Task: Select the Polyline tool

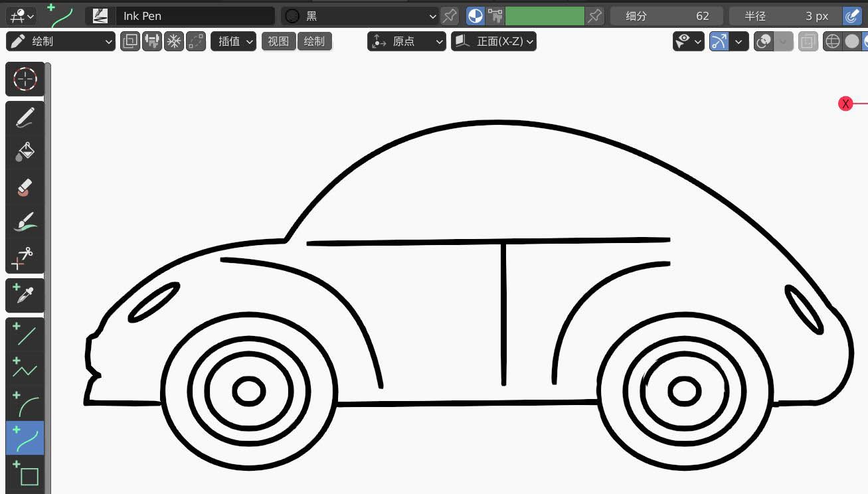Action: pyautogui.click(x=25, y=369)
